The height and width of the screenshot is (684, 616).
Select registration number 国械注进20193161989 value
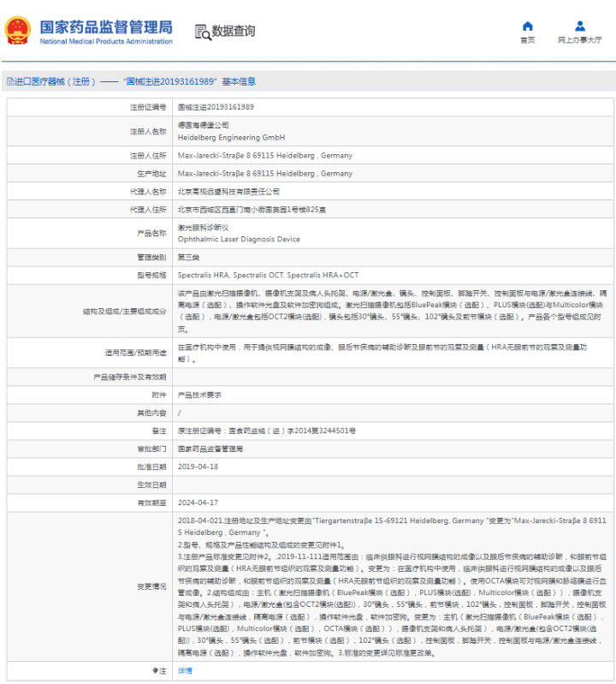coord(216,107)
